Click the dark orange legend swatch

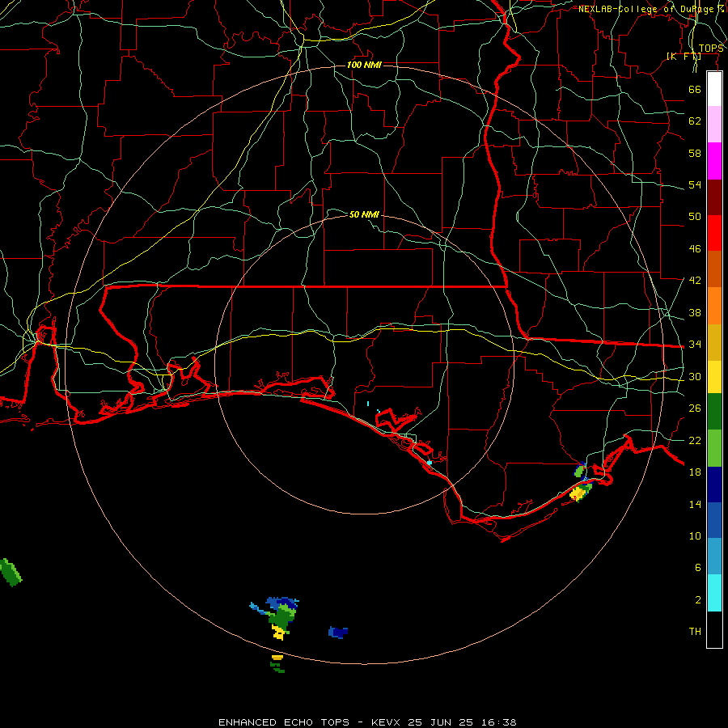pyautogui.click(x=714, y=269)
